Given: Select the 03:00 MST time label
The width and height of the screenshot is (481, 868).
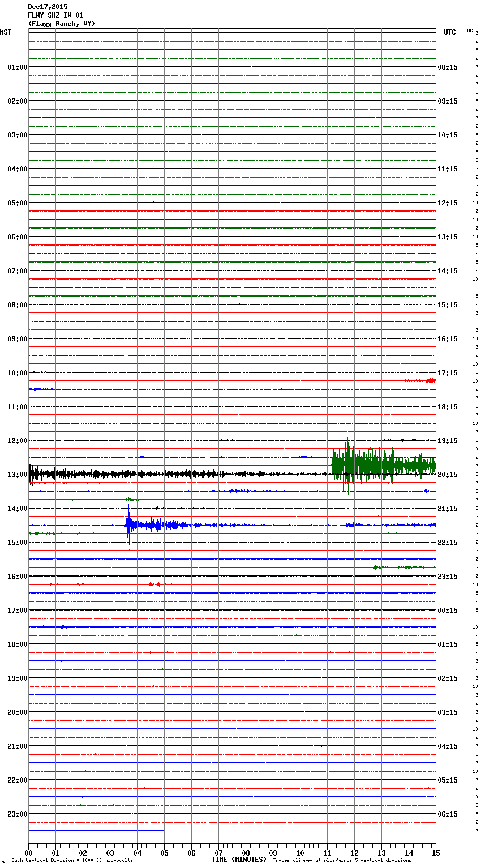Looking at the screenshot, I should click(18, 135).
